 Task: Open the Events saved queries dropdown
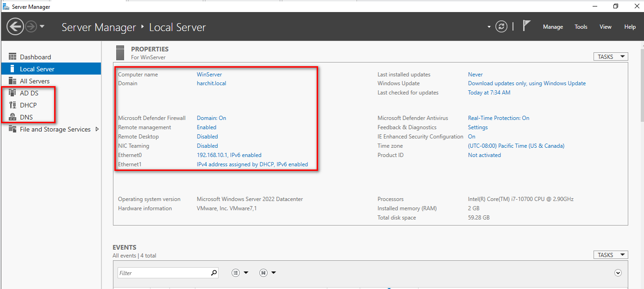tap(268, 273)
